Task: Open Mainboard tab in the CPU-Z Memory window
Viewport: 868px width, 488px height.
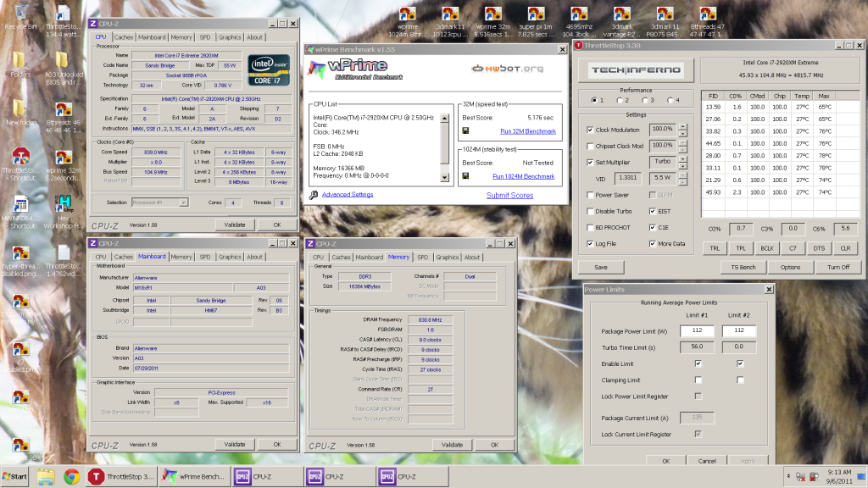Action: point(370,258)
